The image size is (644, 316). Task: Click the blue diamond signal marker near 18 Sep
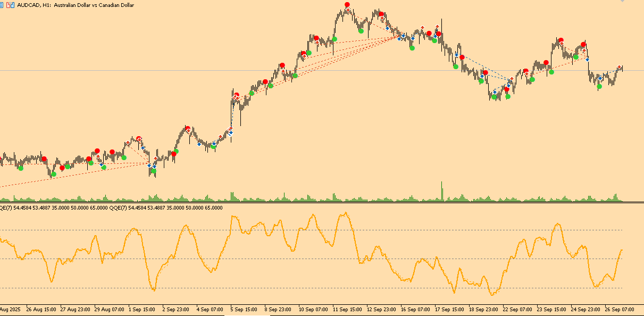(x=482, y=76)
